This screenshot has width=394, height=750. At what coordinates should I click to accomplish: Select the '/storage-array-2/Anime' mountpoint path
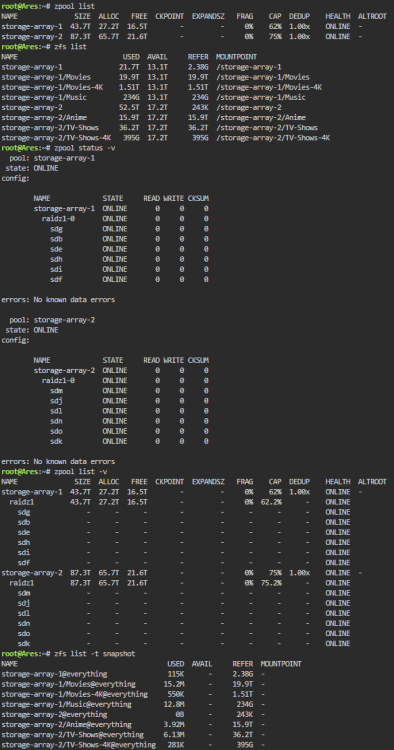[x=261, y=118]
